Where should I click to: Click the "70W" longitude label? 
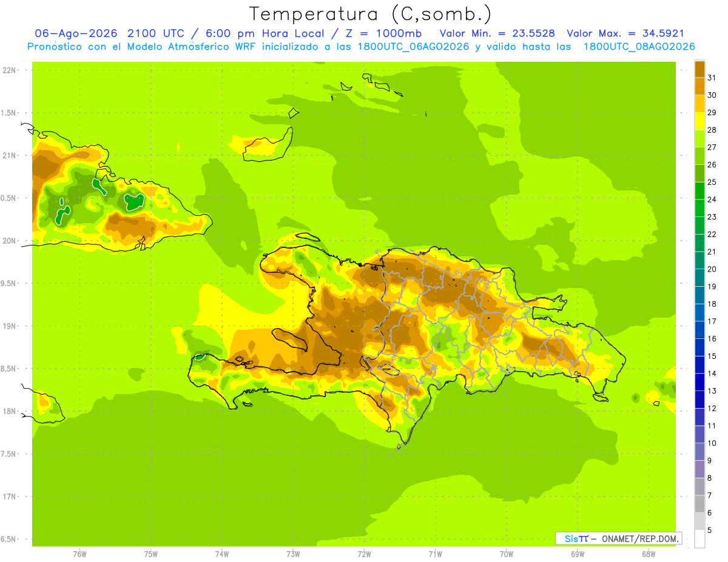click(x=507, y=554)
